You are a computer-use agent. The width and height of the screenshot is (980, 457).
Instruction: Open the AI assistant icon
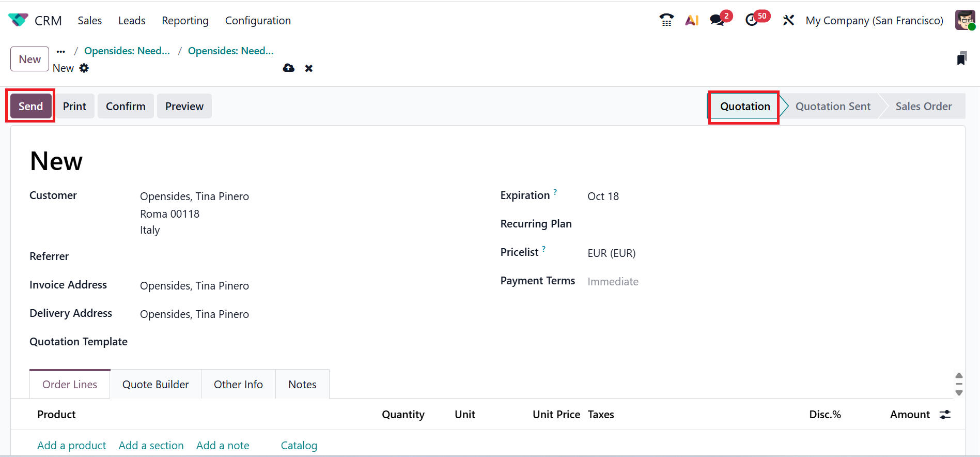tap(692, 20)
